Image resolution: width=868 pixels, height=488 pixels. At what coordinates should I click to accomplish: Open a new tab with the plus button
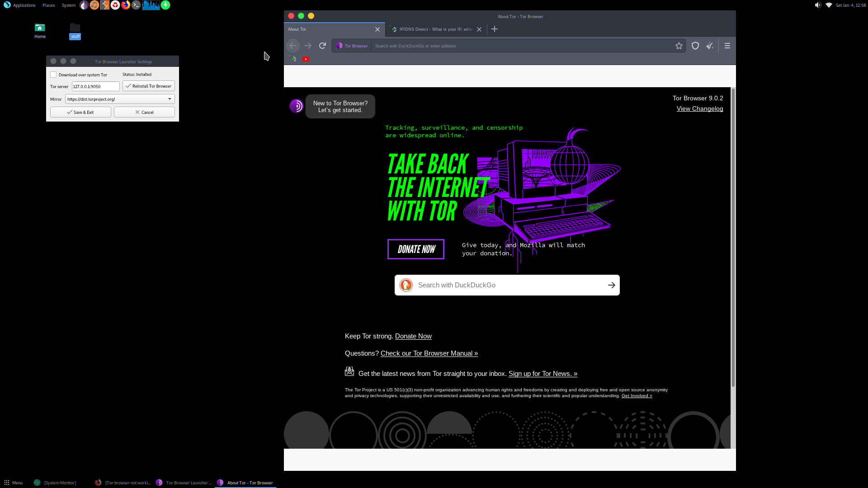[x=495, y=29]
